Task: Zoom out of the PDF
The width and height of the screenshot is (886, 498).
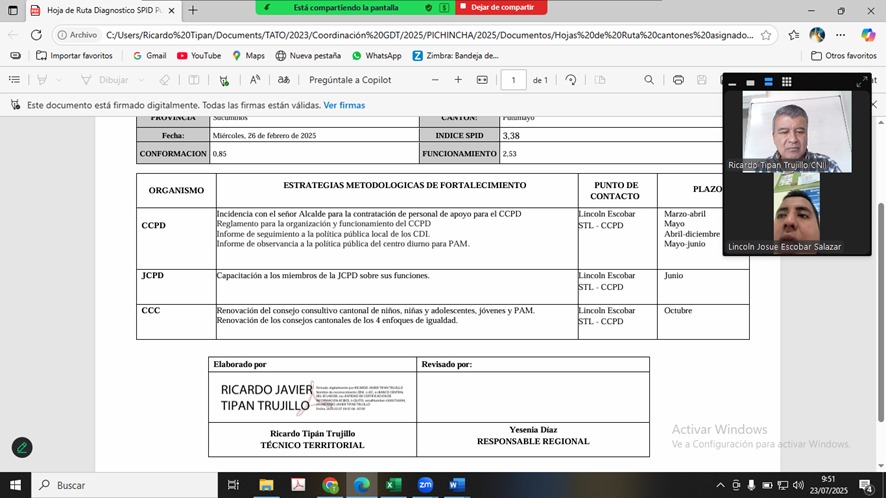Action: coord(435,80)
